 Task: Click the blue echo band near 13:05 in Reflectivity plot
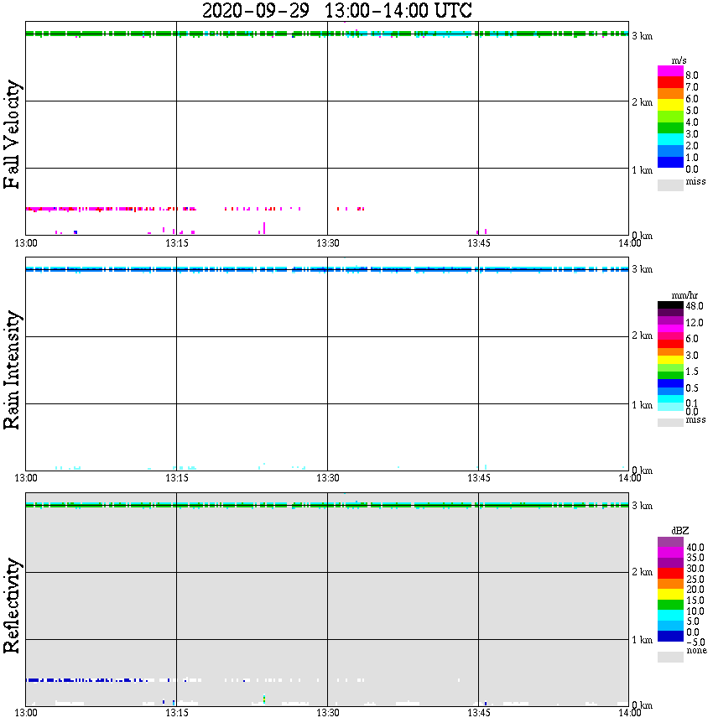click(x=76, y=680)
